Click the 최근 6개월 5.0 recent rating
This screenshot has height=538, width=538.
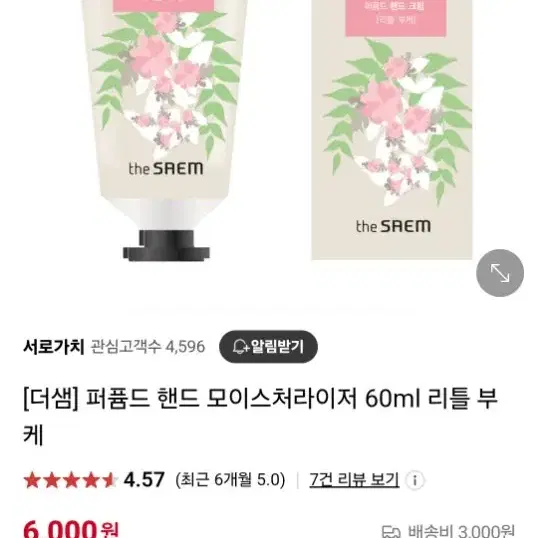tap(230, 480)
